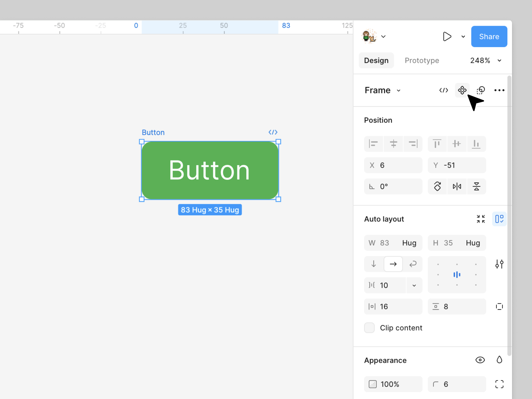Click individual corners radius icon
Viewport: 532px width, 399px height.
point(499,384)
